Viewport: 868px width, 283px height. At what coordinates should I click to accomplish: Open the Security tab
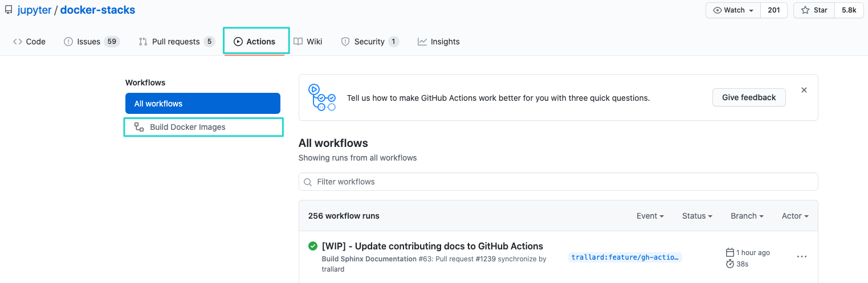370,42
